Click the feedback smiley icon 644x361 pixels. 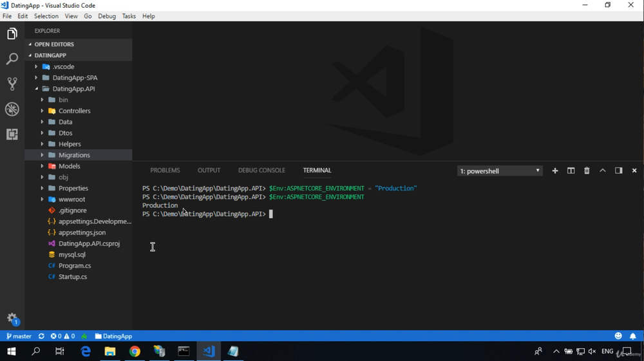[x=618, y=336]
